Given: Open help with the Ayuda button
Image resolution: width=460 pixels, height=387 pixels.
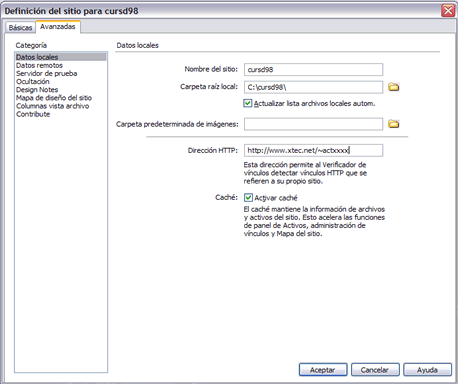Looking at the screenshot, I should click(427, 370).
